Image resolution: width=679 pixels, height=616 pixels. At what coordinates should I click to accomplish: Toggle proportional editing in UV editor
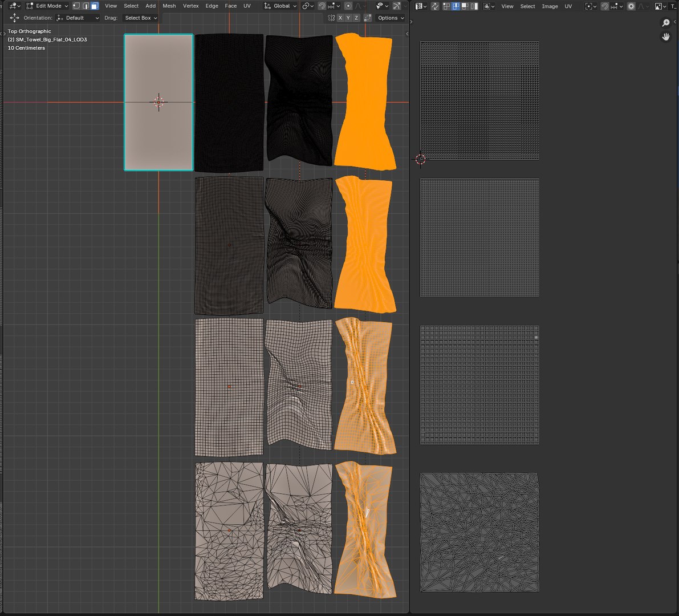coord(631,6)
